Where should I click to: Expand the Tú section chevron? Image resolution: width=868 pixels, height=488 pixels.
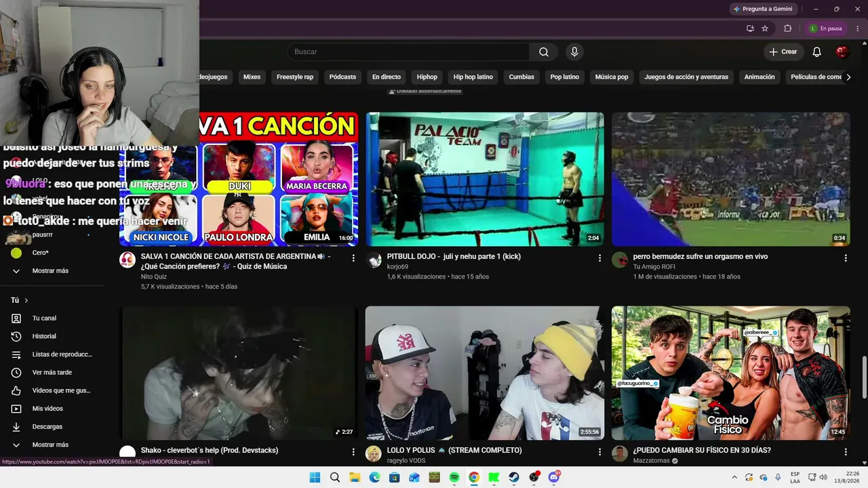tap(26, 300)
